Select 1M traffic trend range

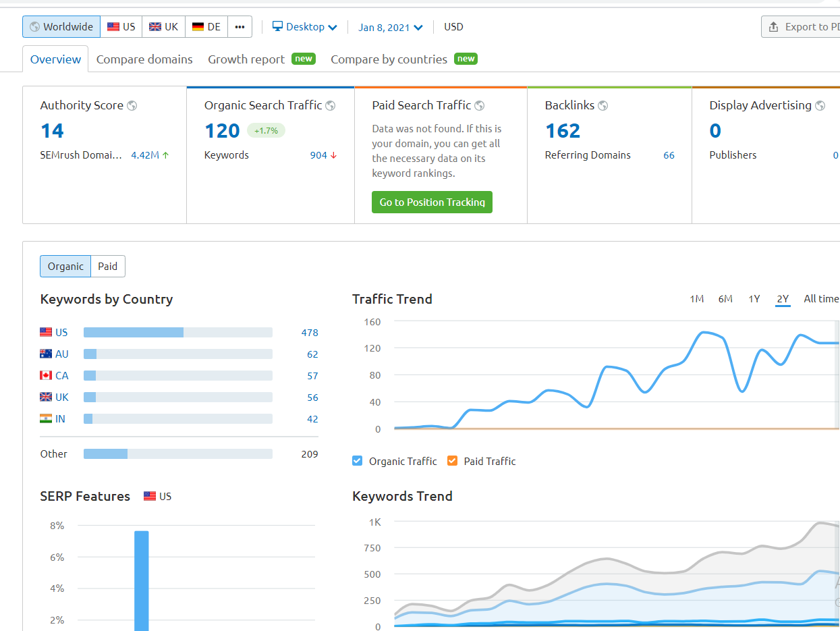(696, 299)
